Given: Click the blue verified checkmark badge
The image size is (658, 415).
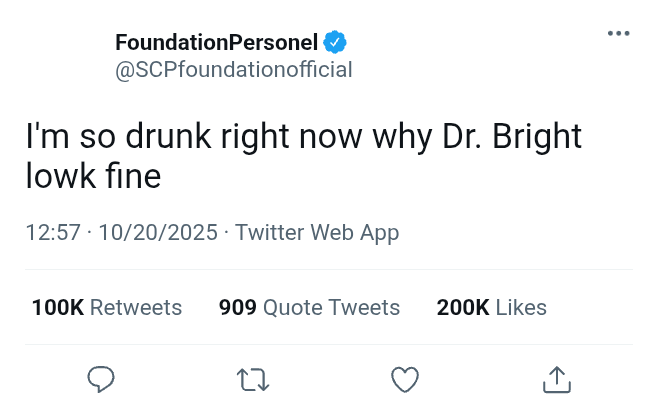Looking at the screenshot, I should tap(335, 43).
